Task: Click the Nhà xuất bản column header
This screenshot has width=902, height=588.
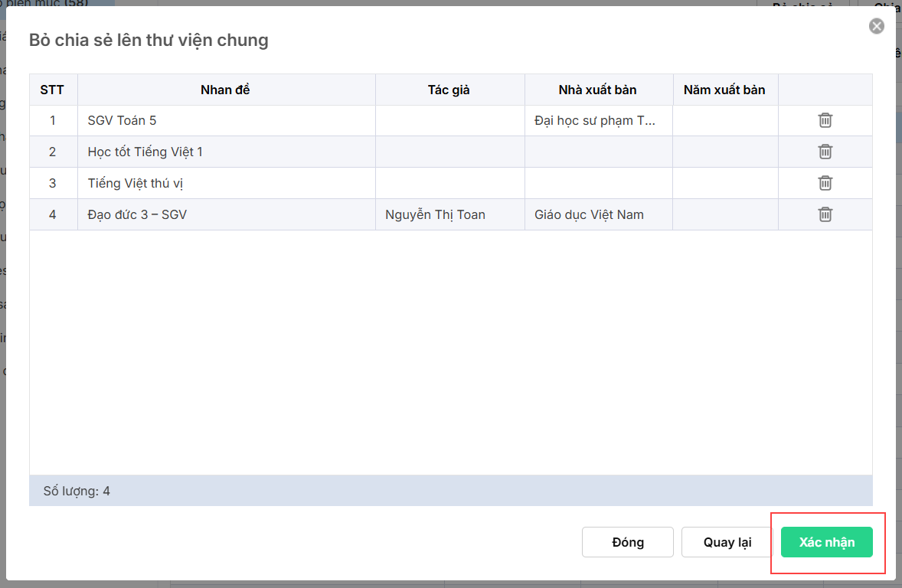Action: point(598,90)
